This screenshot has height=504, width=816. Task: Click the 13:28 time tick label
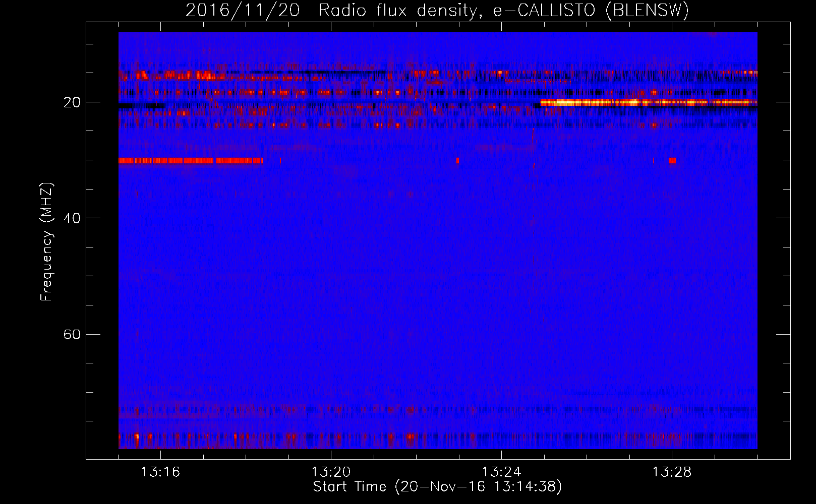pos(672,472)
